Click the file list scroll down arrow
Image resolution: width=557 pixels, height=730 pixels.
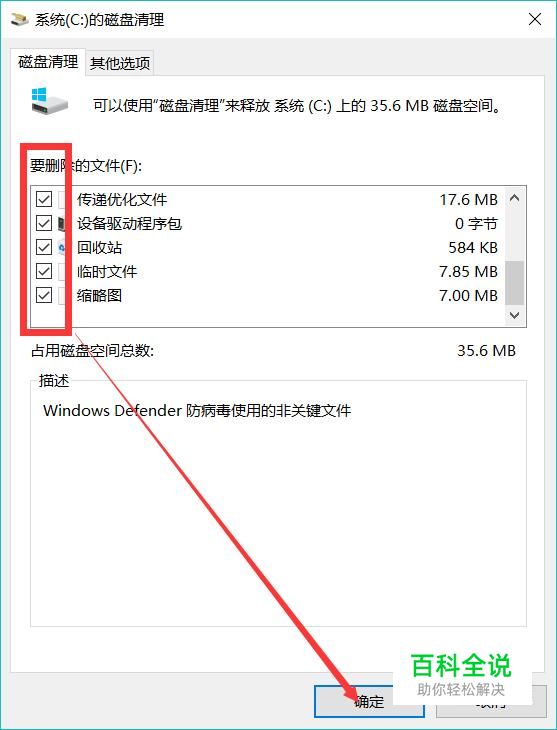click(515, 315)
